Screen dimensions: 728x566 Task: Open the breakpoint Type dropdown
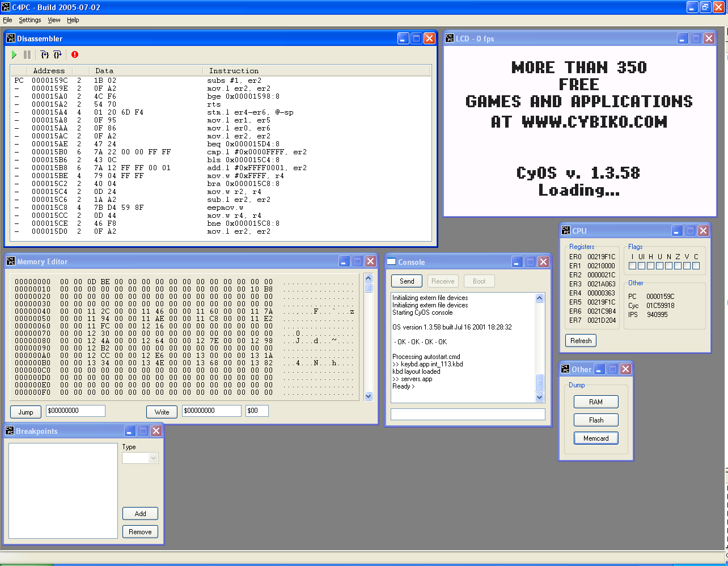click(153, 458)
